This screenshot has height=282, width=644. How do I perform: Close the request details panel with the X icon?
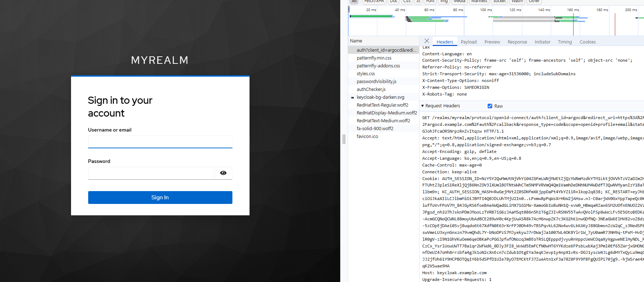pos(427,41)
